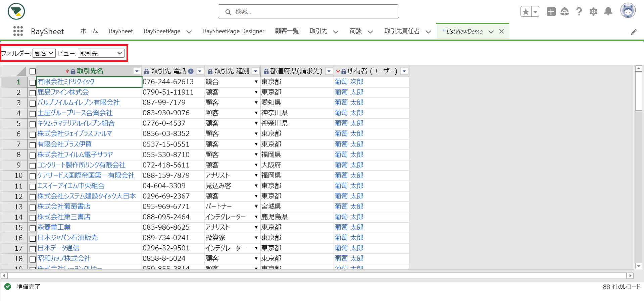The width and height of the screenshot is (644, 301).
Task: Click the green 準備完了 status check icon
Action: (x=8, y=287)
